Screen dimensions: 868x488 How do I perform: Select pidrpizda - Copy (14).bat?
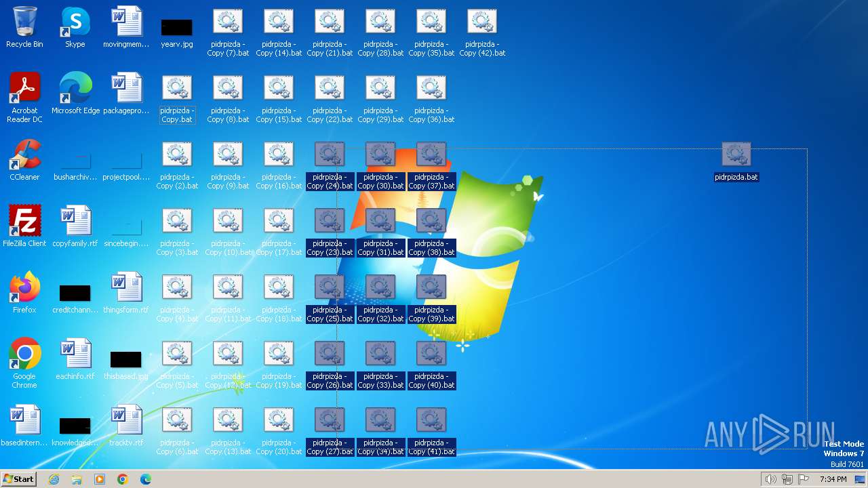(279, 32)
